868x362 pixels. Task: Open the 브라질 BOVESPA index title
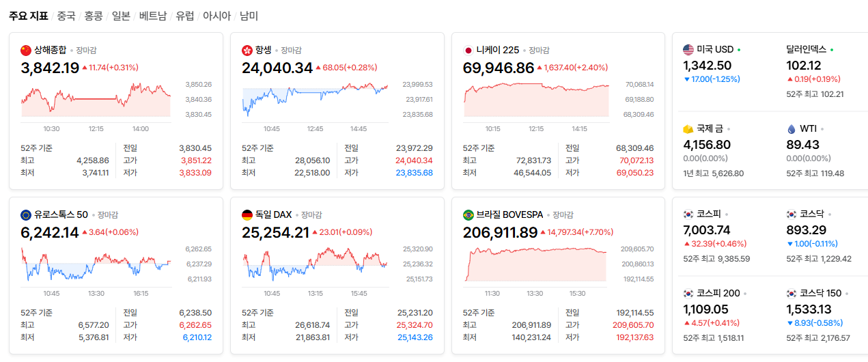509,214
